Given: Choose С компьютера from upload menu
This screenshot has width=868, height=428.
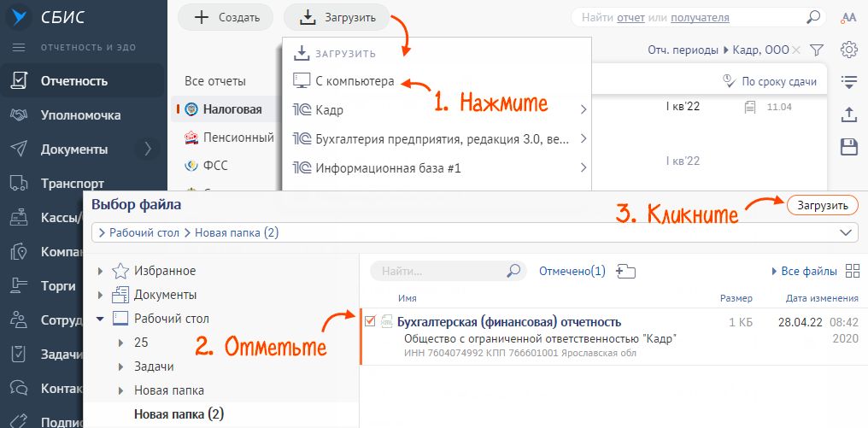Looking at the screenshot, I should click(x=355, y=82).
